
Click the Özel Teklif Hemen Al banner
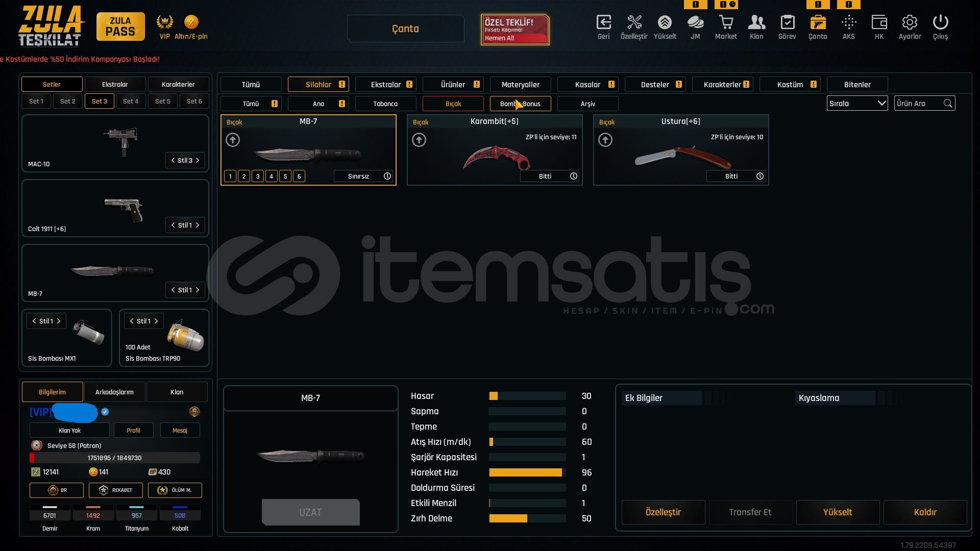(x=514, y=30)
